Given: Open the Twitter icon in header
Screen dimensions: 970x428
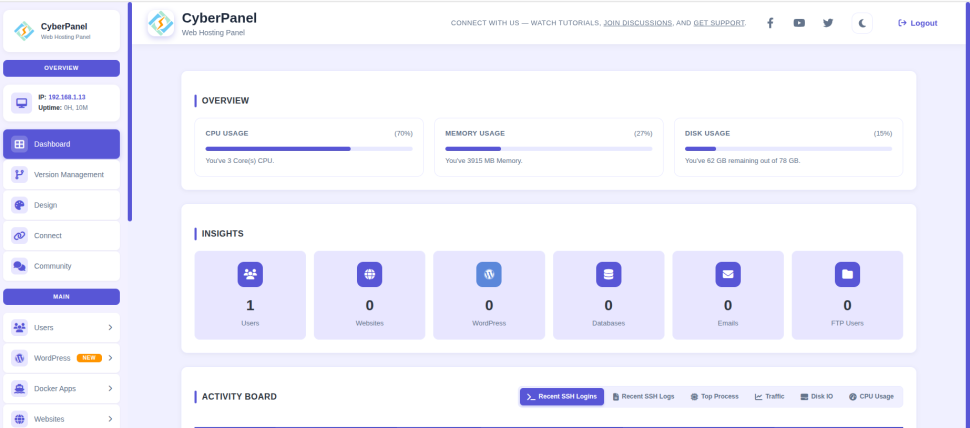Looking at the screenshot, I should [x=828, y=23].
